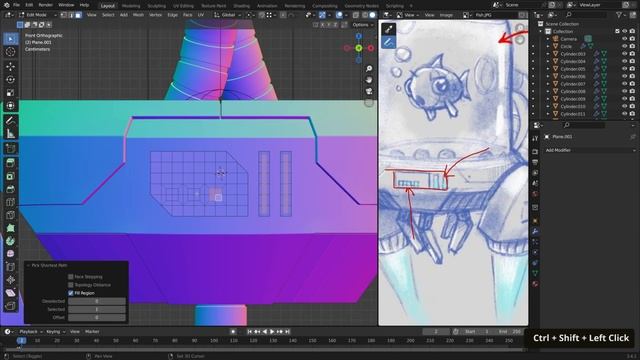Open the Add Modifier dropdown

(590, 150)
